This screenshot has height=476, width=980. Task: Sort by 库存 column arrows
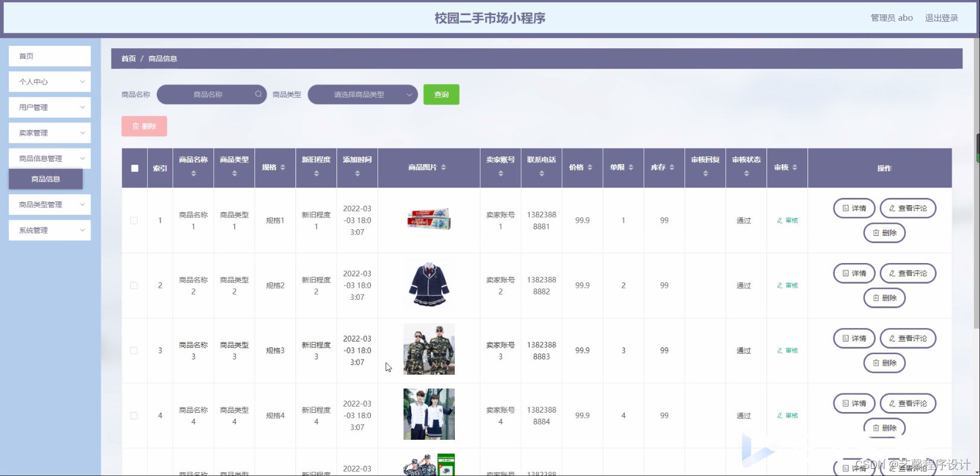[x=672, y=167]
